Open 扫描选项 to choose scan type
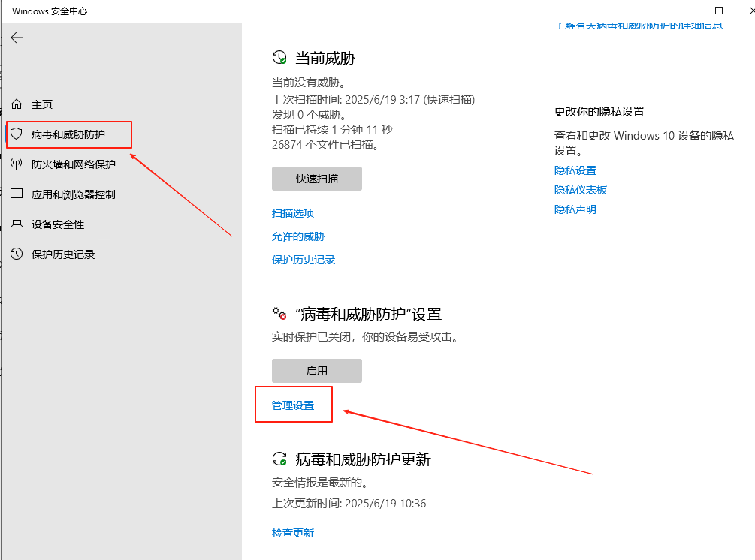The width and height of the screenshot is (755, 560). click(293, 212)
